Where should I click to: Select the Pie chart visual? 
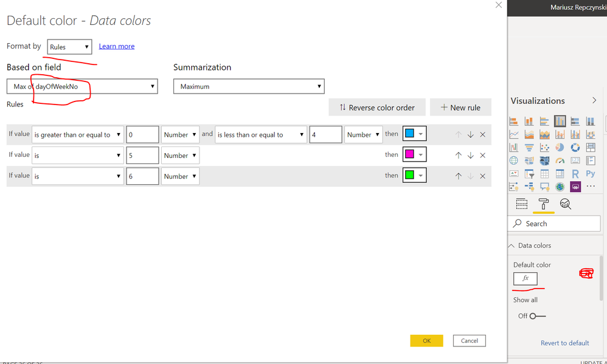[x=560, y=148]
